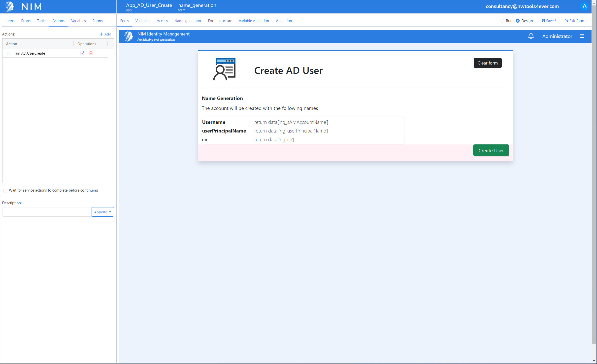Click the user avatar 'A' icon
This screenshot has width=597, height=364.
pyautogui.click(x=585, y=6)
